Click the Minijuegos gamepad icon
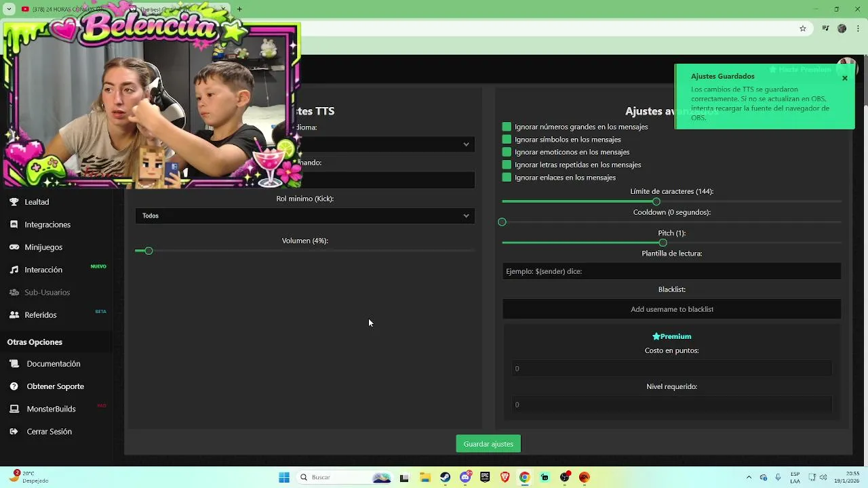Viewport: 868px width, 488px height. [14, 247]
